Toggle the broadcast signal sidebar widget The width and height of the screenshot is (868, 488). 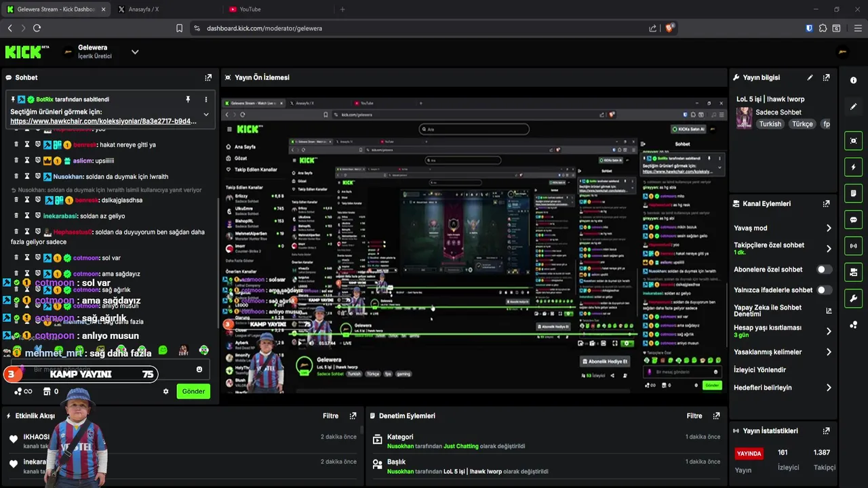click(x=853, y=245)
